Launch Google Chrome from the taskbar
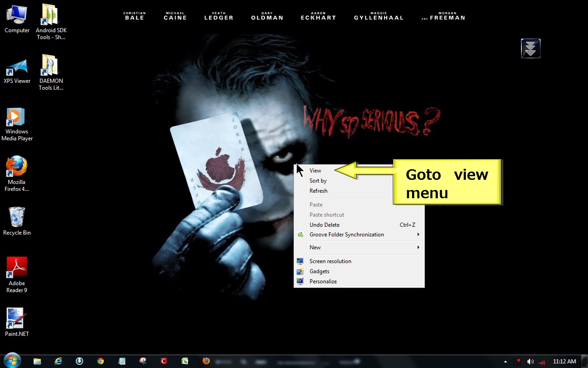The image size is (588, 368). (x=101, y=361)
